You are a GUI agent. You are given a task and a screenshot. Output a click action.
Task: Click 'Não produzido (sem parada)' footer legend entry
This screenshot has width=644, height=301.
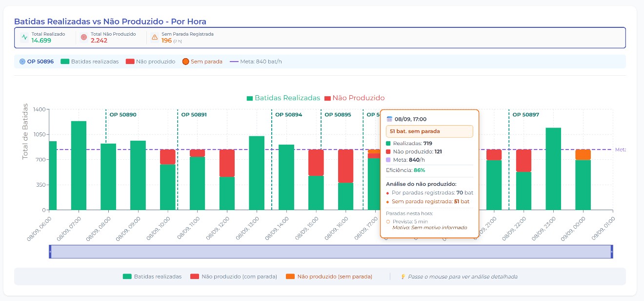point(329,277)
